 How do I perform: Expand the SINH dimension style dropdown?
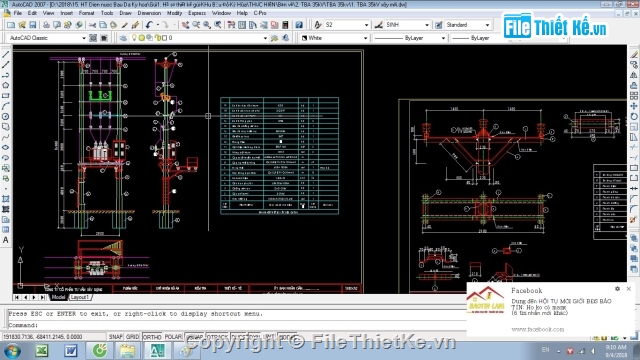click(x=427, y=25)
